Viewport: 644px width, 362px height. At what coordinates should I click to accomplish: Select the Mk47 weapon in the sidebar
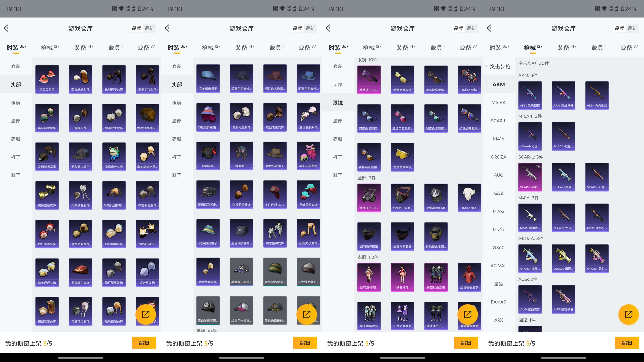click(499, 229)
